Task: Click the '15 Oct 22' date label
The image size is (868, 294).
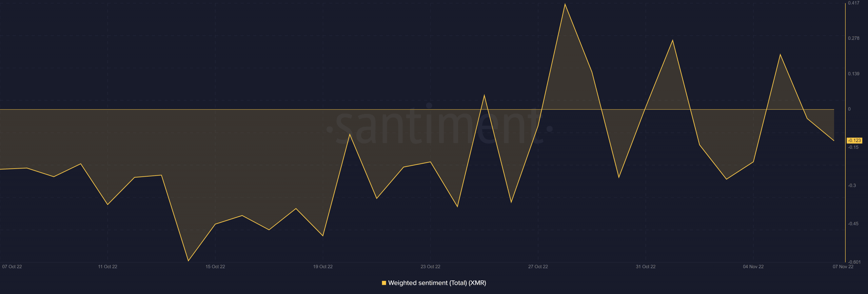Action: point(215,267)
